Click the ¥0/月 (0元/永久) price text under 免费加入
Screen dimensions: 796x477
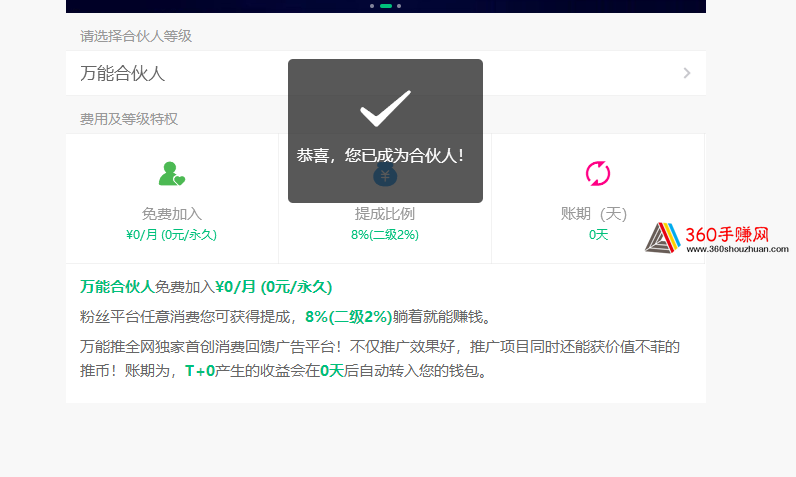[172, 235]
